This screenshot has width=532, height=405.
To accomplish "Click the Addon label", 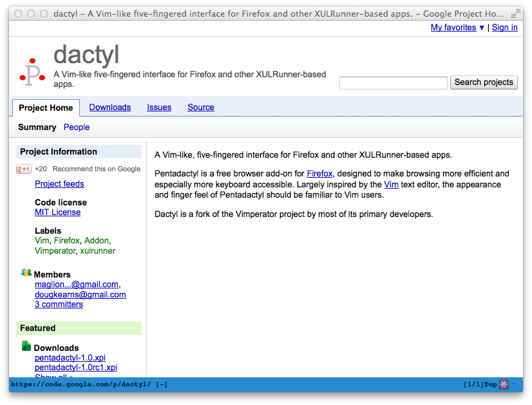I will tap(97, 241).
